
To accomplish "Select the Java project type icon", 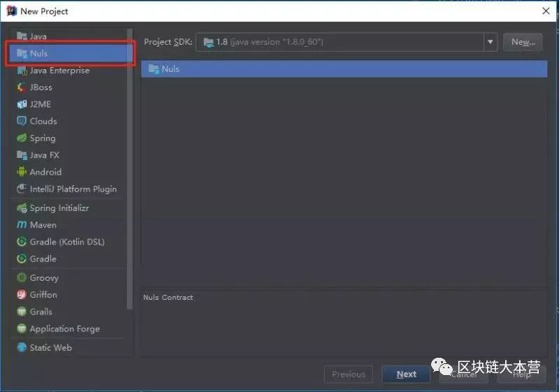I will click(x=22, y=36).
